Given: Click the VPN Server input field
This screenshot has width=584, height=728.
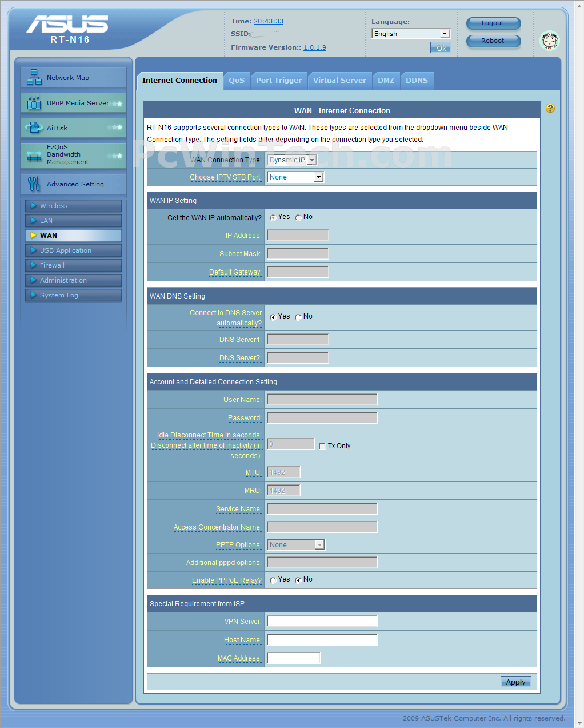Looking at the screenshot, I should point(322,621).
